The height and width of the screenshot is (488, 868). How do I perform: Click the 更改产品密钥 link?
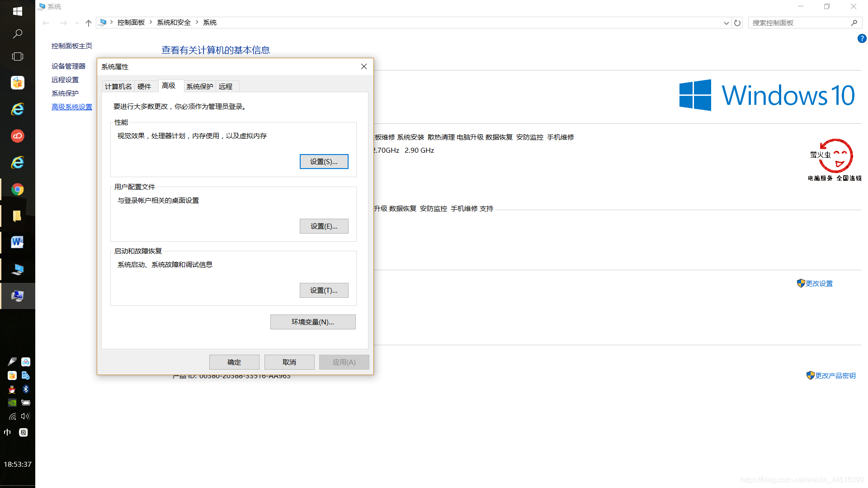[x=835, y=375]
